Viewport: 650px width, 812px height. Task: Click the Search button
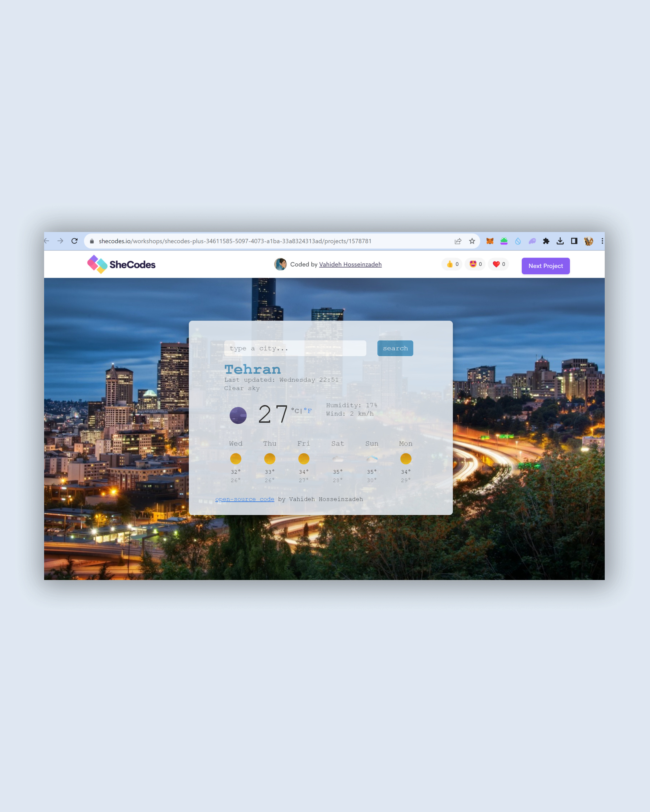click(395, 347)
